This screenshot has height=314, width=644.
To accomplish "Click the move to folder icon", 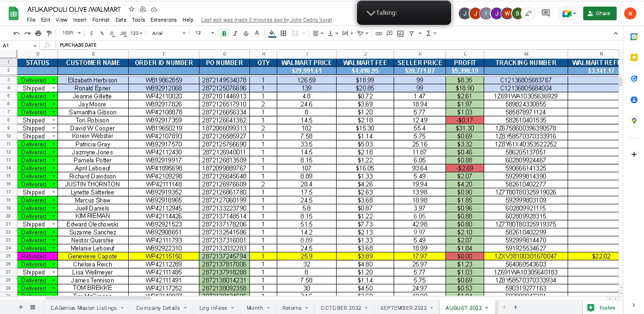I will point(143,9).
